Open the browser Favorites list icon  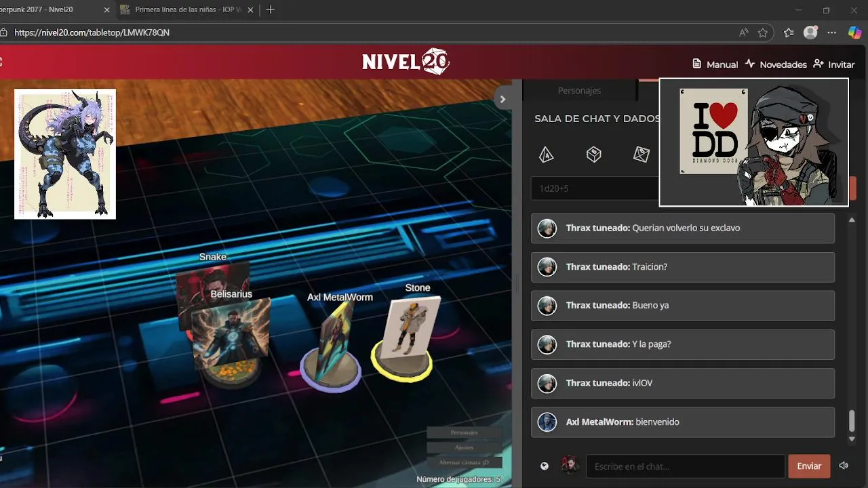point(789,33)
